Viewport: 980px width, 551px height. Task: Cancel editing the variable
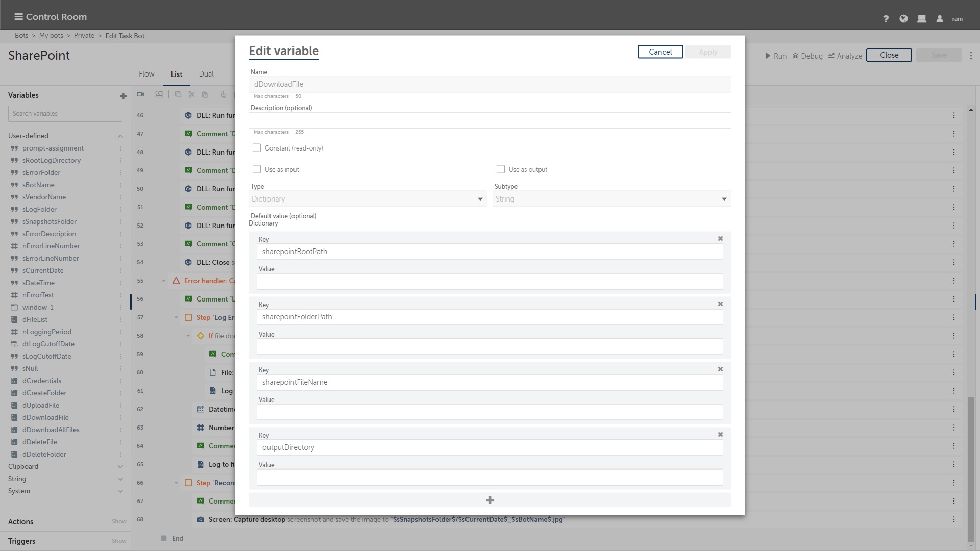[660, 52]
